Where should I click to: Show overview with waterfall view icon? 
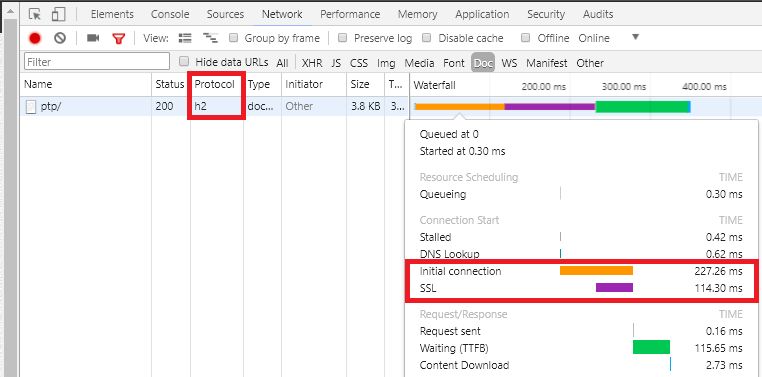[210, 38]
